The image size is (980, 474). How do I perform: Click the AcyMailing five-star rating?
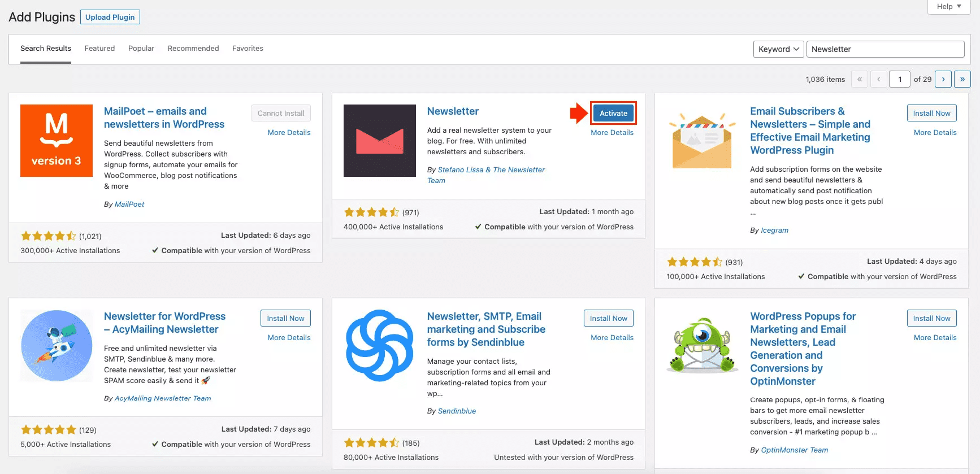click(x=49, y=430)
